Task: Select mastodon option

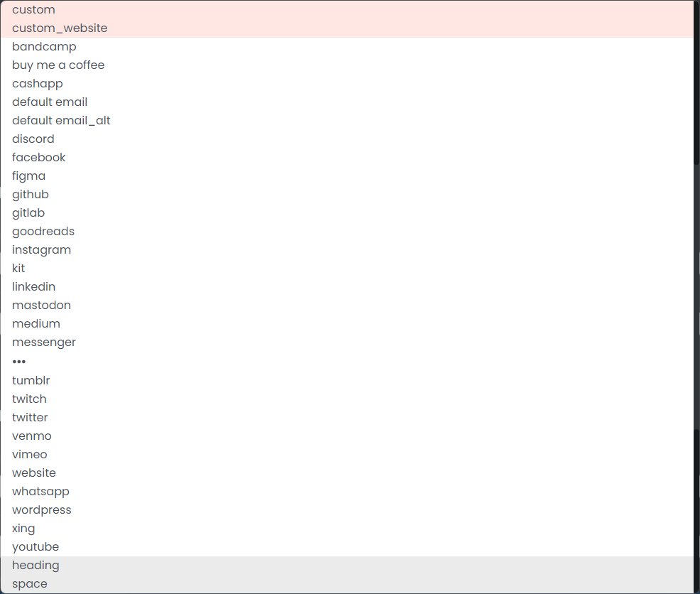Action: (347, 306)
